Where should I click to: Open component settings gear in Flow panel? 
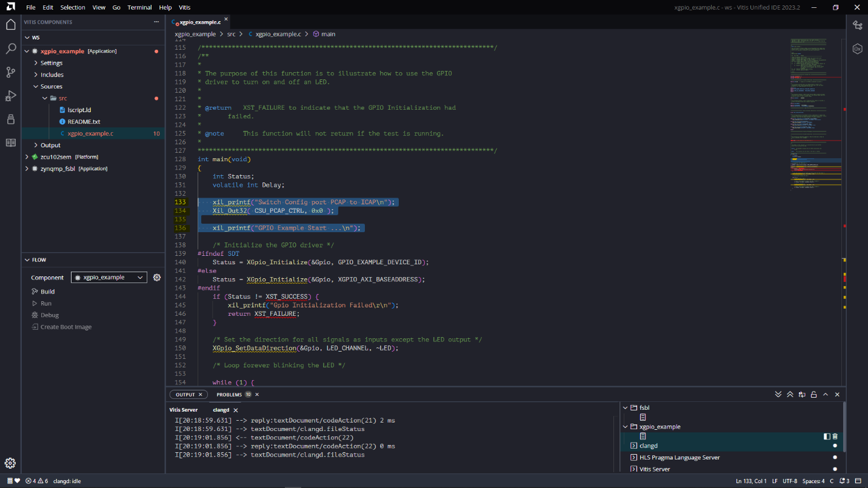tap(157, 278)
